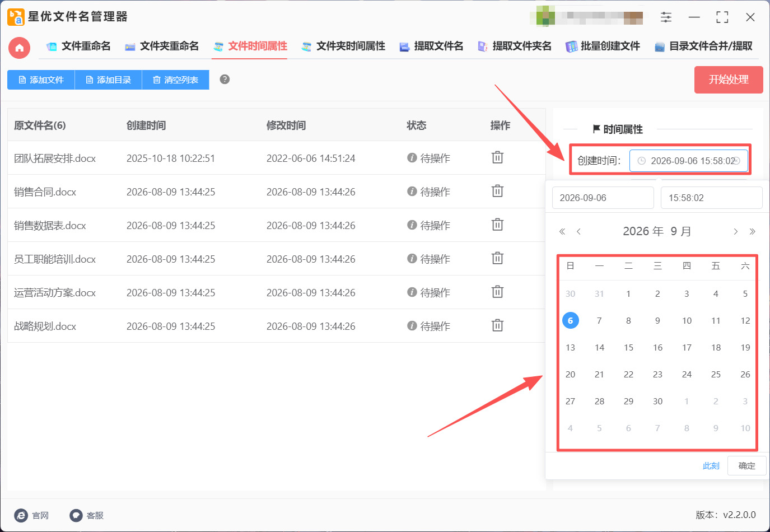Viewport: 770px width, 532px height.
Task: Go to previous year with double-left arrow
Action: (562, 231)
